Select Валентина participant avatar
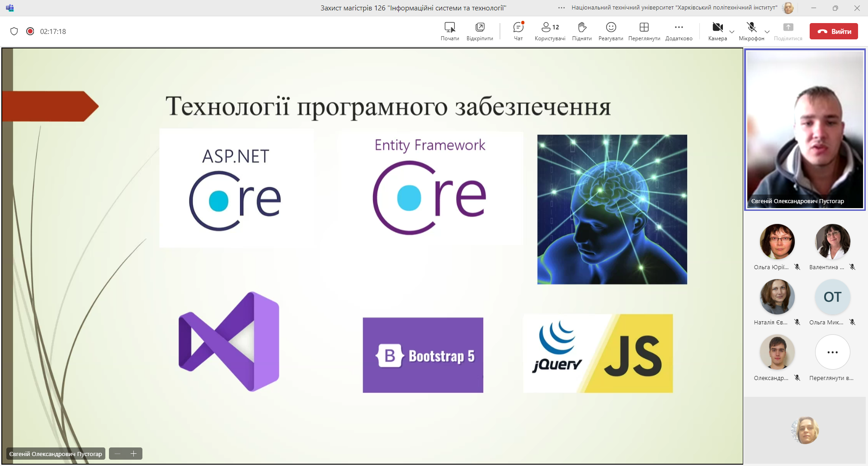The image size is (868, 466). tap(833, 242)
